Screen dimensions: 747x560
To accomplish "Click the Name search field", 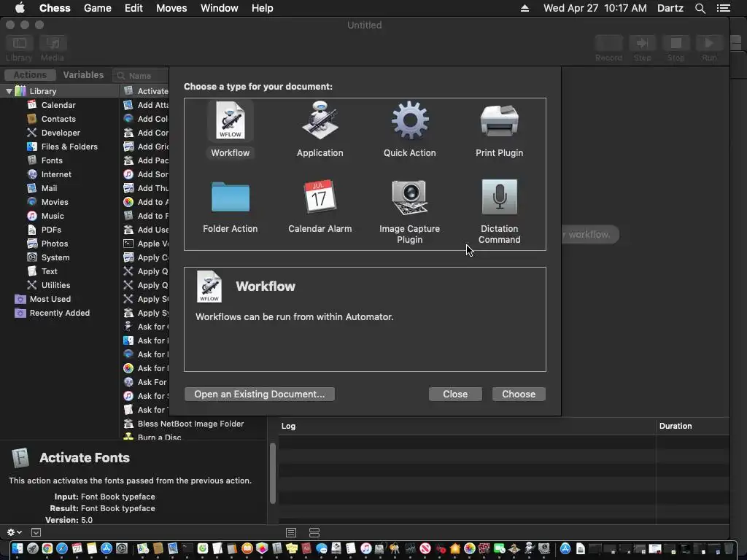I will [x=142, y=75].
